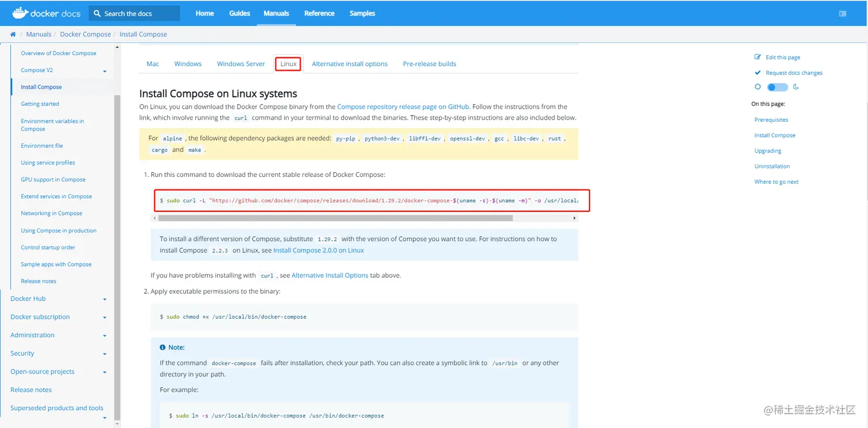Click the Edit this page pencil icon

click(758, 57)
